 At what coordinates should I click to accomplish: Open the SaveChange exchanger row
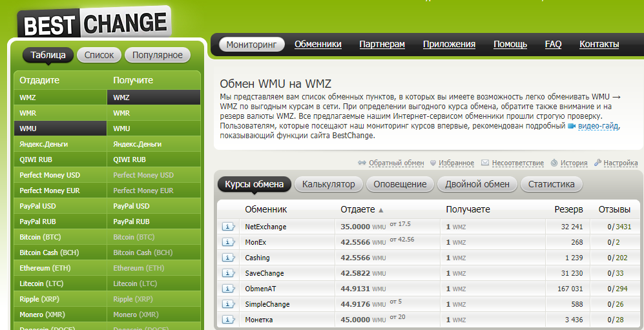(264, 273)
